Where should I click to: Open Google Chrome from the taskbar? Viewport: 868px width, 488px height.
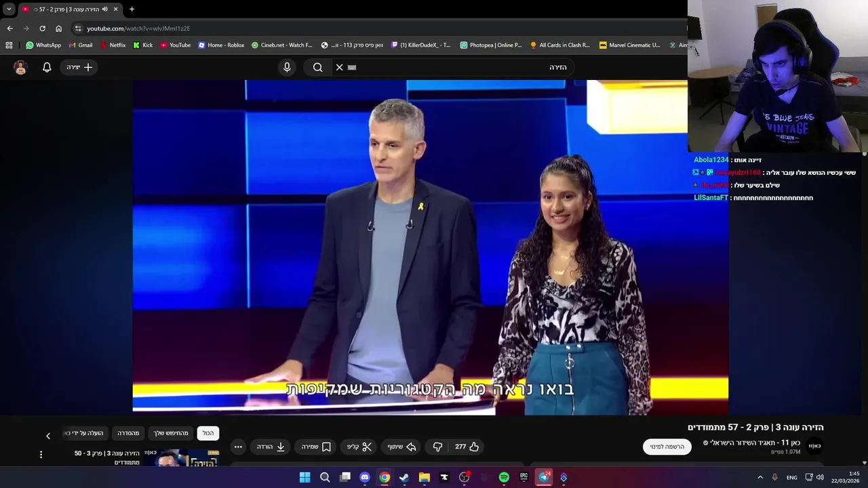[384, 477]
